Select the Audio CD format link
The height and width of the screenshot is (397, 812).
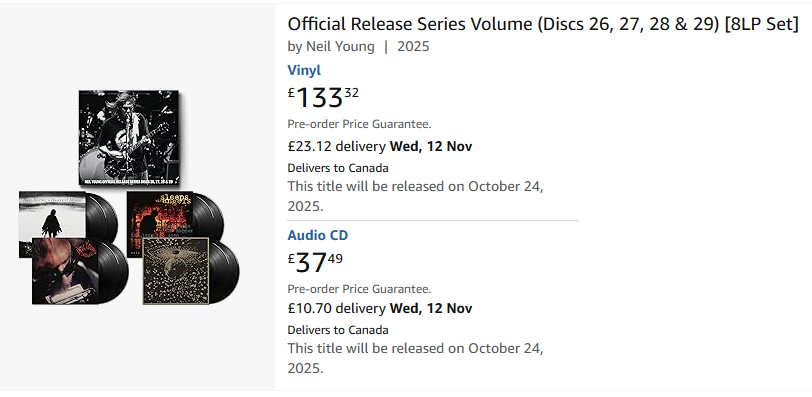click(x=317, y=235)
